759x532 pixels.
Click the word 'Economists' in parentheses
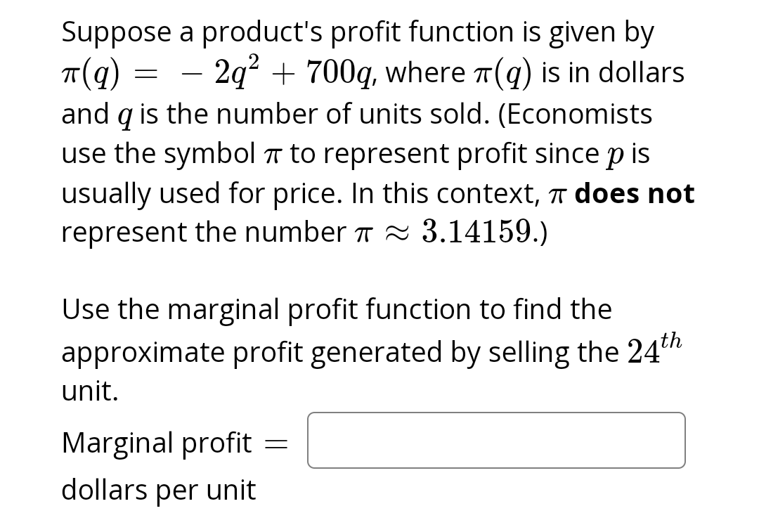580,113
